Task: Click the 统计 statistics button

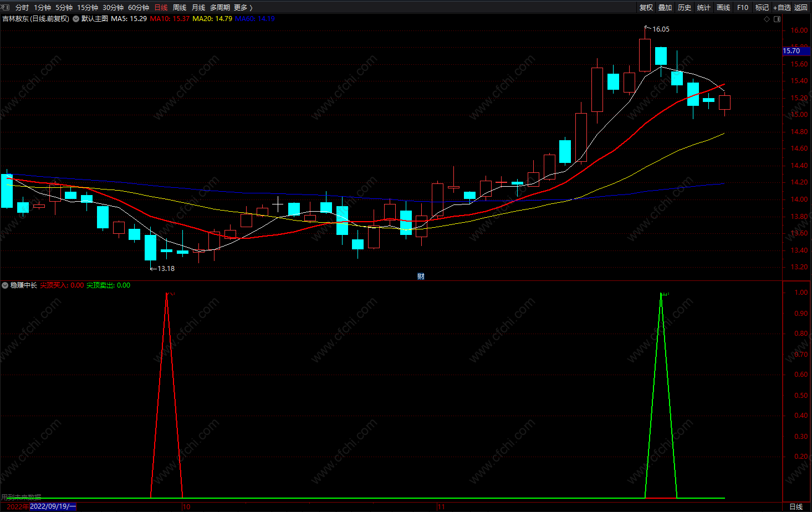Action: 704,7
